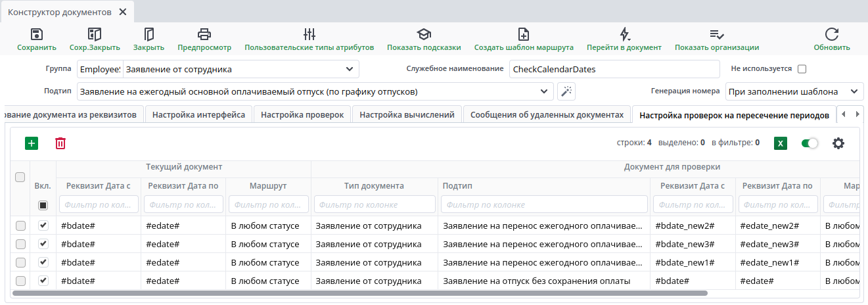Open the Подтип dropdown list
The image size is (868, 305).
543,91
